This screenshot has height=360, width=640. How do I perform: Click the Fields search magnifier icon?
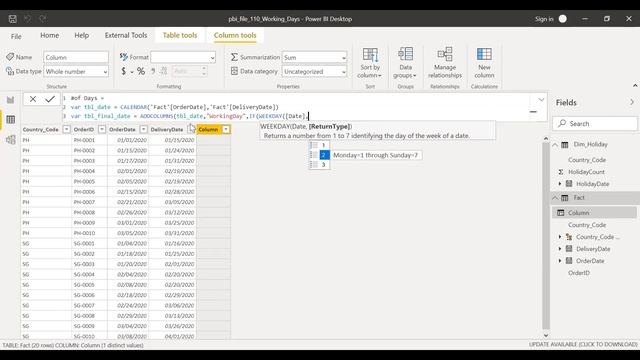(x=562, y=123)
